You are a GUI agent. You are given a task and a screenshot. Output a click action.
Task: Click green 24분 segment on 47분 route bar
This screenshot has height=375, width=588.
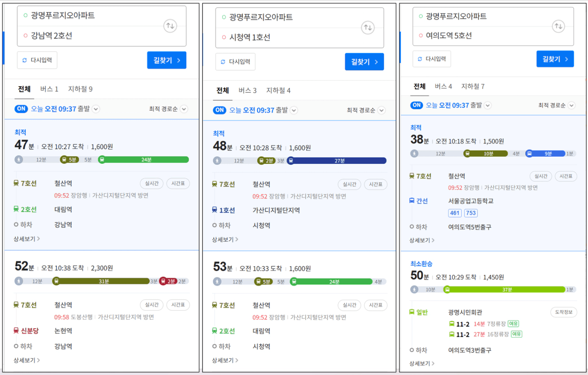144,160
